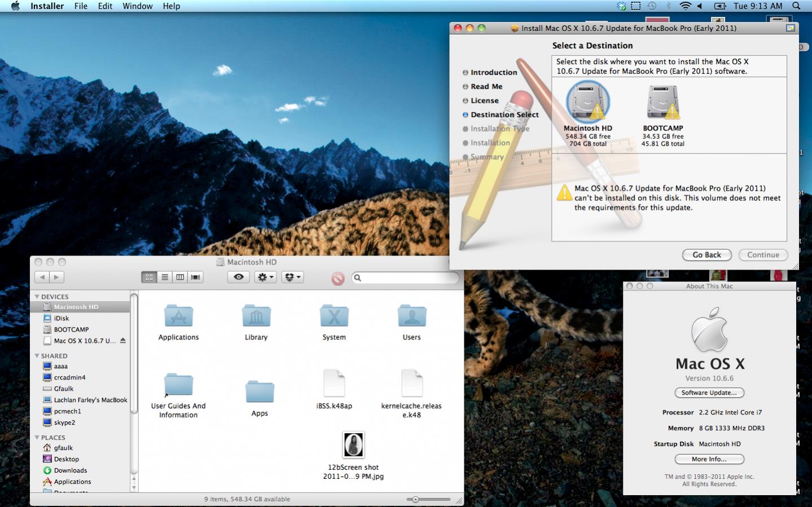This screenshot has height=507, width=812.
Task: Select the System folder icon
Action: click(334, 316)
